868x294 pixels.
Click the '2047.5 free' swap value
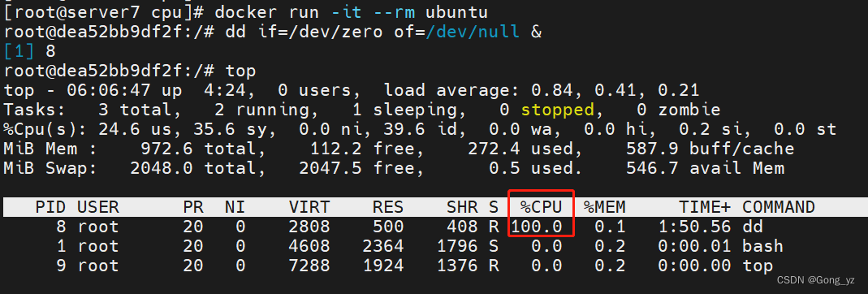pyautogui.click(x=356, y=168)
